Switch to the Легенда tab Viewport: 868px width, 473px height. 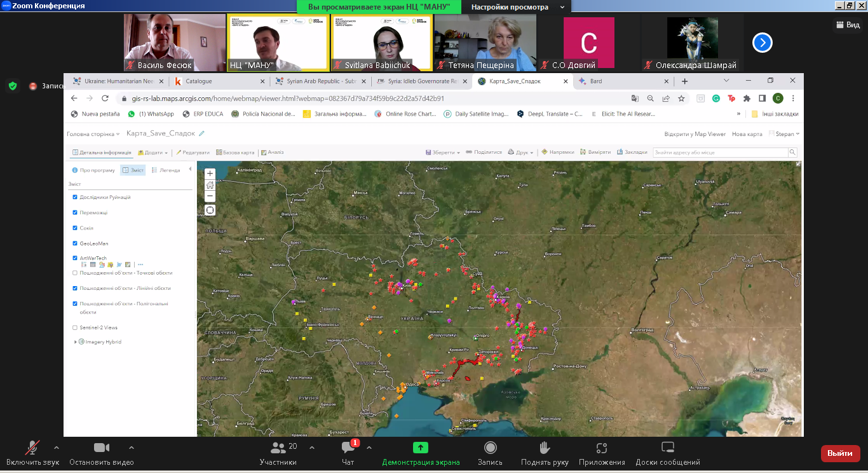[x=166, y=170]
